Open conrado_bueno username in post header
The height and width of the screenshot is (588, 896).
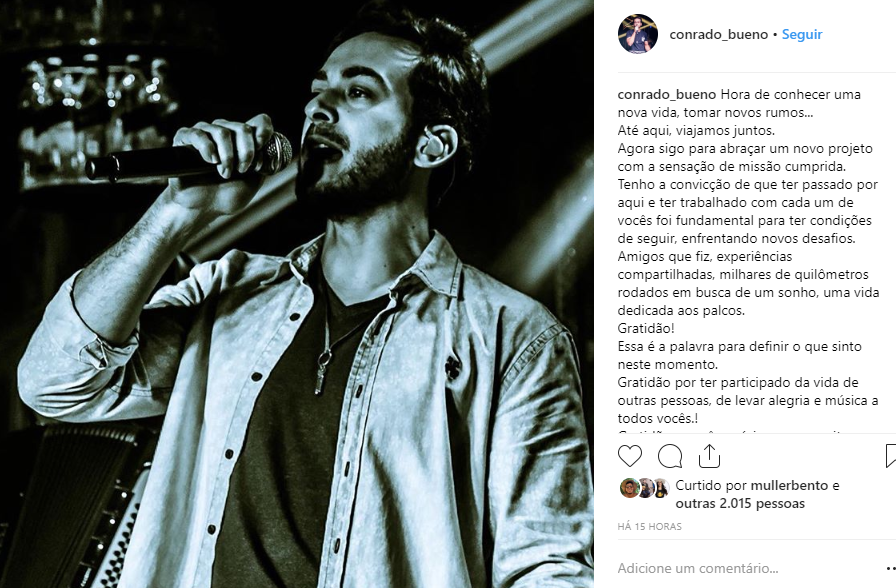(718, 34)
